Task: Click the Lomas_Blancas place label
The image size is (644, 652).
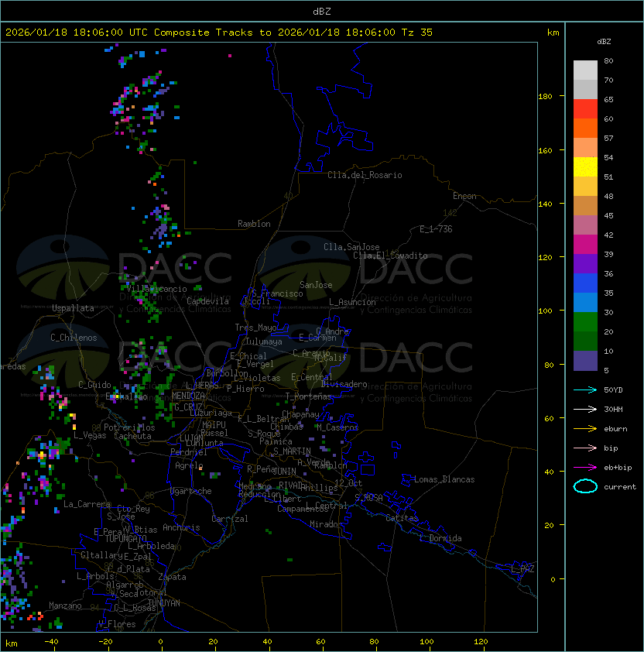Action: point(444,479)
